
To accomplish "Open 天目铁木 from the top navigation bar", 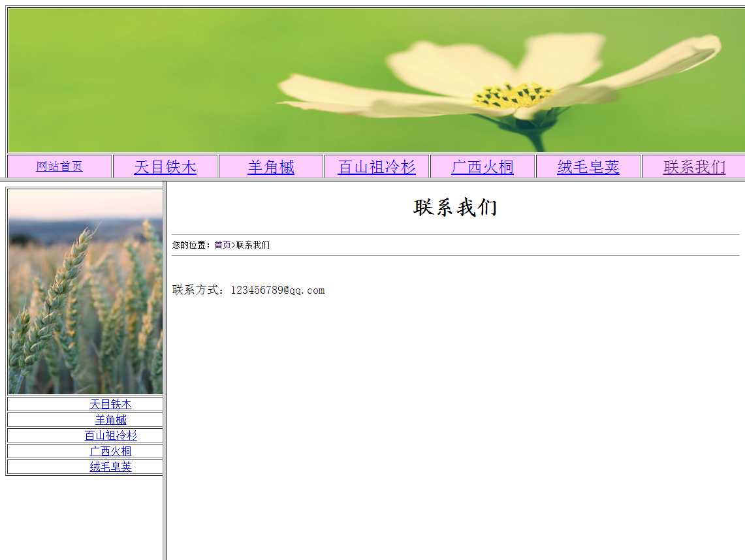I will tap(165, 167).
